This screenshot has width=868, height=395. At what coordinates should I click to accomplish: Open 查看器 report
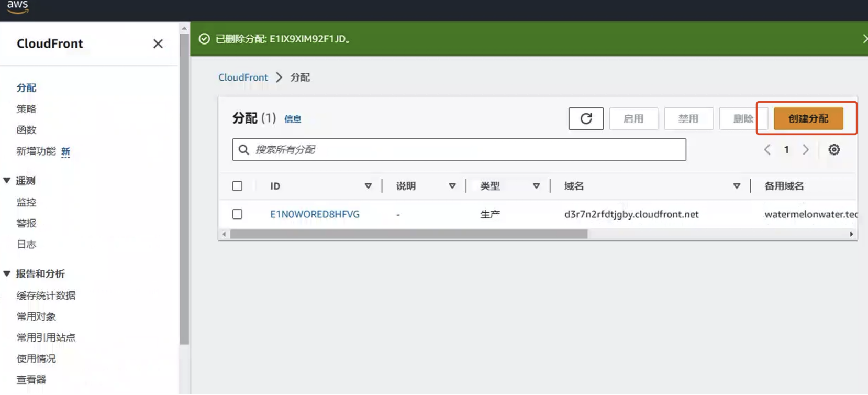(31, 379)
